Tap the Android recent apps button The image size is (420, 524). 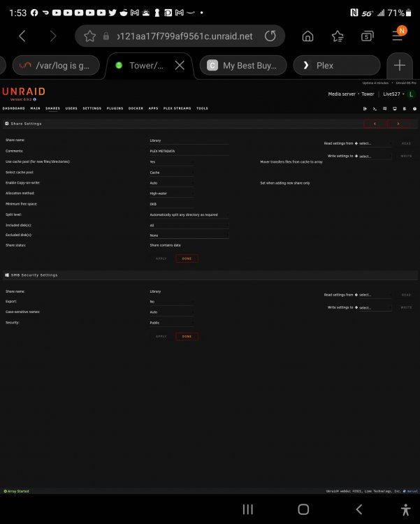coord(248,509)
